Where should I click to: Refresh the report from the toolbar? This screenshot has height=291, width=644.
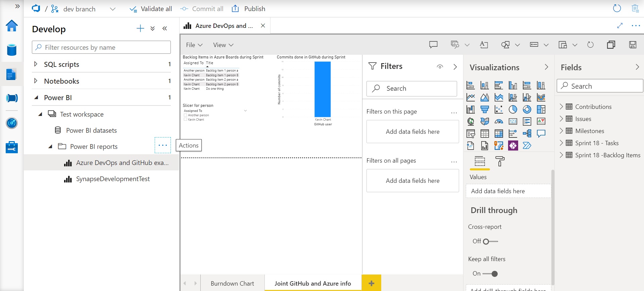[x=590, y=45]
